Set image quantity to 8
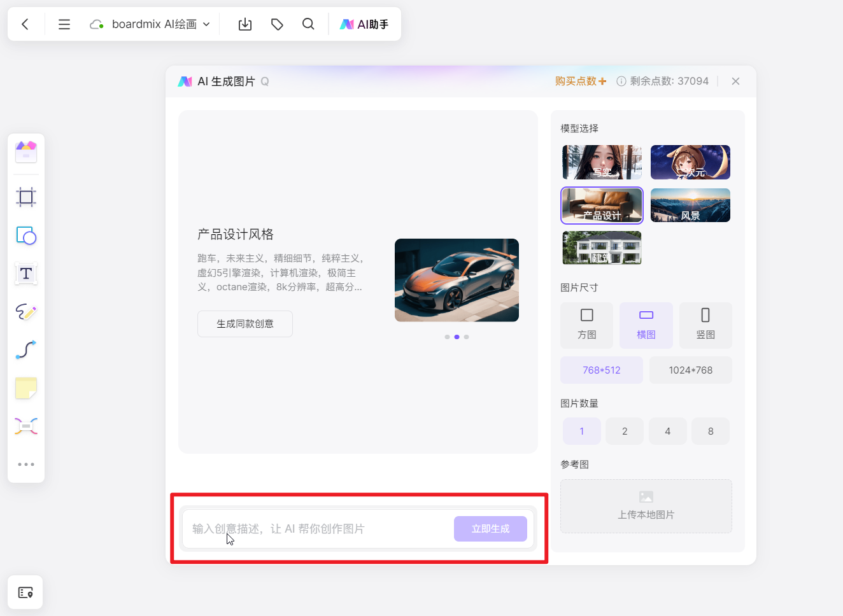The width and height of the screenshot is (843, 616). pos(711,431)
